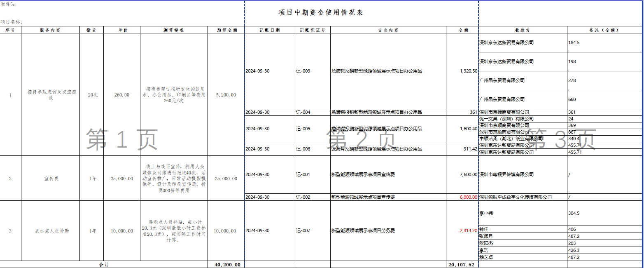Viewport: 644px width, 268px height.
Task: Select payee '深圳市京标商贸有限公司'
Action: (523, 112)
